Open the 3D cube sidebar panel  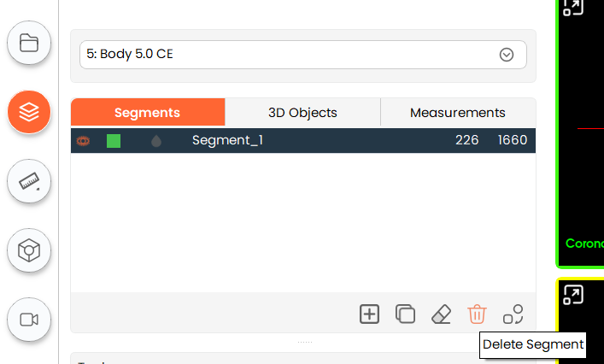(x=30, y=250)
